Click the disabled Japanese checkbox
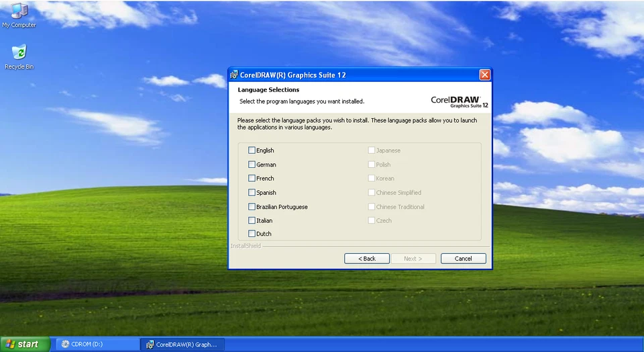 point(371,150)
